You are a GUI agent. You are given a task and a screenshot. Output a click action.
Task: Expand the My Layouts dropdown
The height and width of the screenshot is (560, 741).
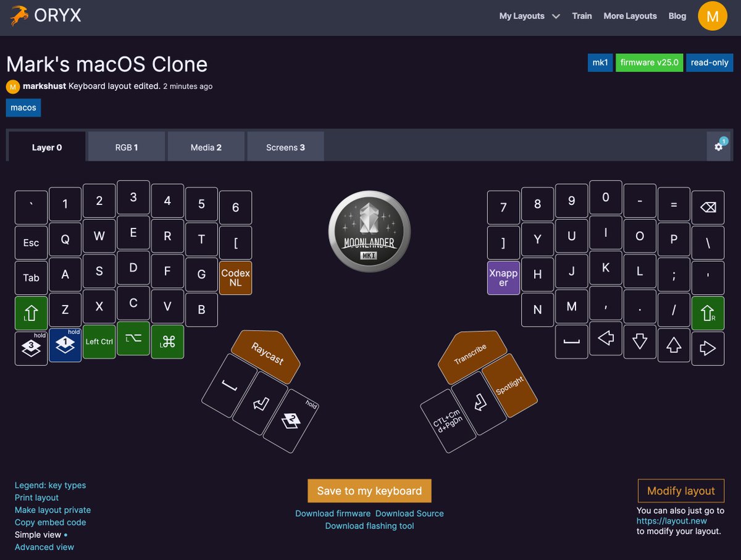coord(529,16)
